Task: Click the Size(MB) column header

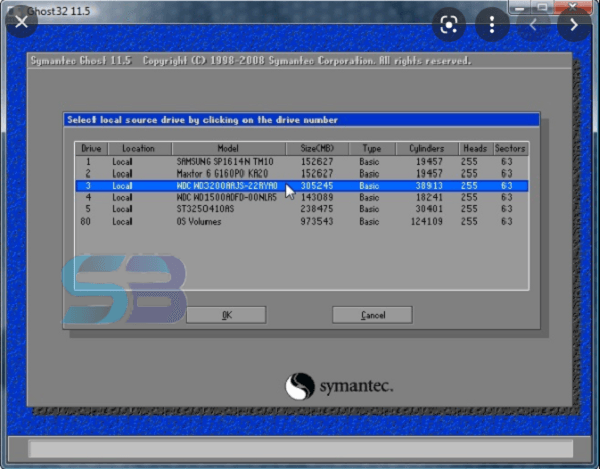Action: pos(315,148)
